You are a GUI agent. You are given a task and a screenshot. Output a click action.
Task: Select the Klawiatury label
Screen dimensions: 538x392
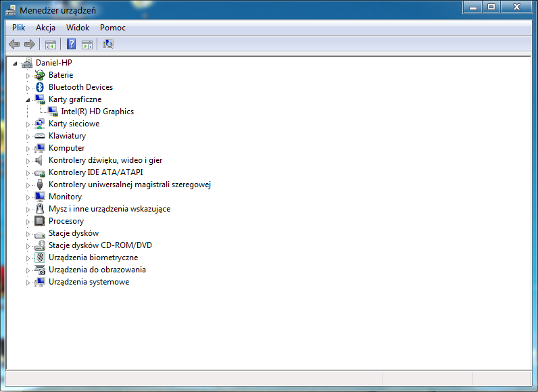(x=68, y=136)
